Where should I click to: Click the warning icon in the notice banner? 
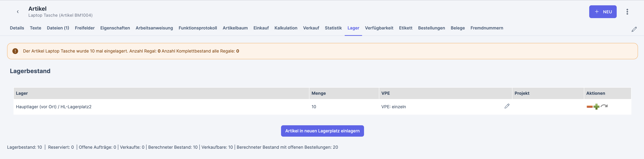tap(15, 51)
